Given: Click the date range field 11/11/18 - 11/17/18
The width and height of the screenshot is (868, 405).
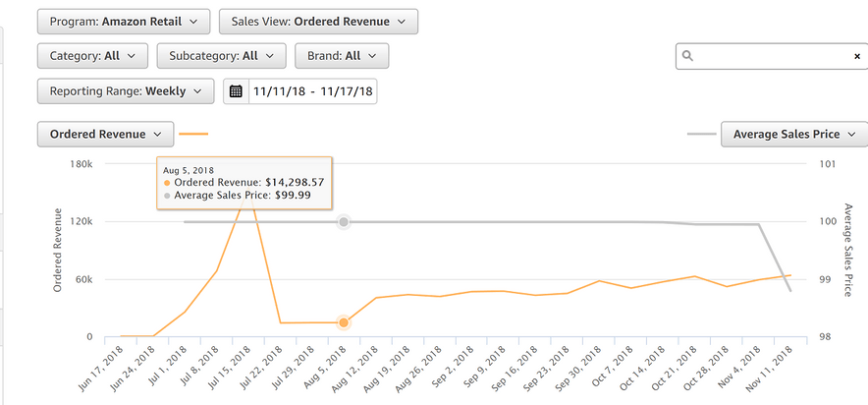Looking at the screenshot, I should click(x=312, y=91).
